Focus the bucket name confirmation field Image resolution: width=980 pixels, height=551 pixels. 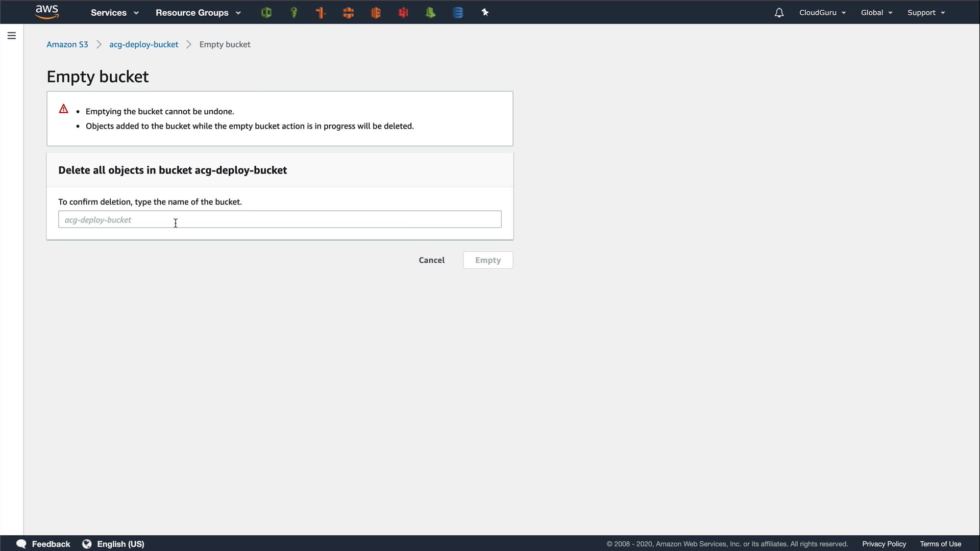pyautogui.click(x=280, y=219)
